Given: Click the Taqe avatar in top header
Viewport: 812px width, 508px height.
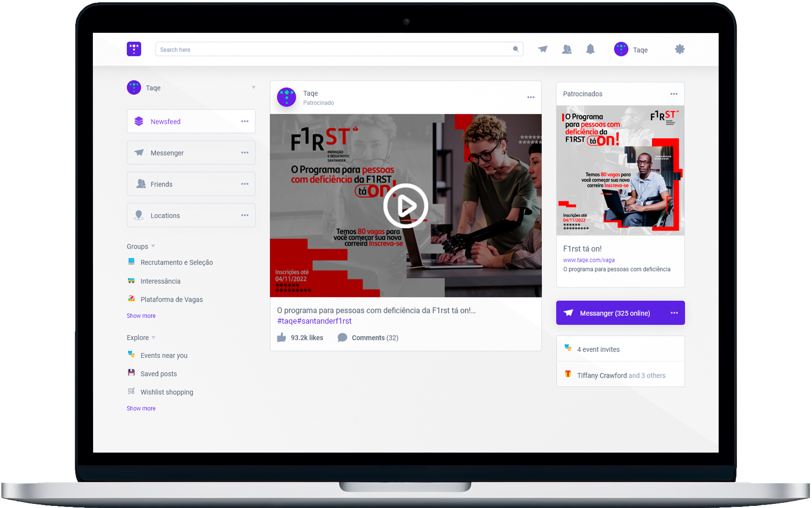Looking at the screenshot, I should click(x=621, y=49).
